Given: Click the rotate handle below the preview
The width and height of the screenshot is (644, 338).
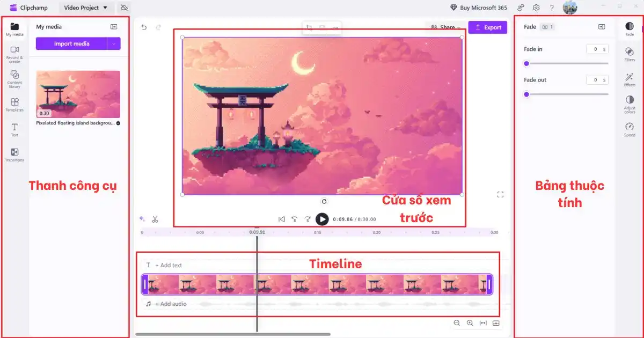Looking at the screenshot, I should coord(324,202).
